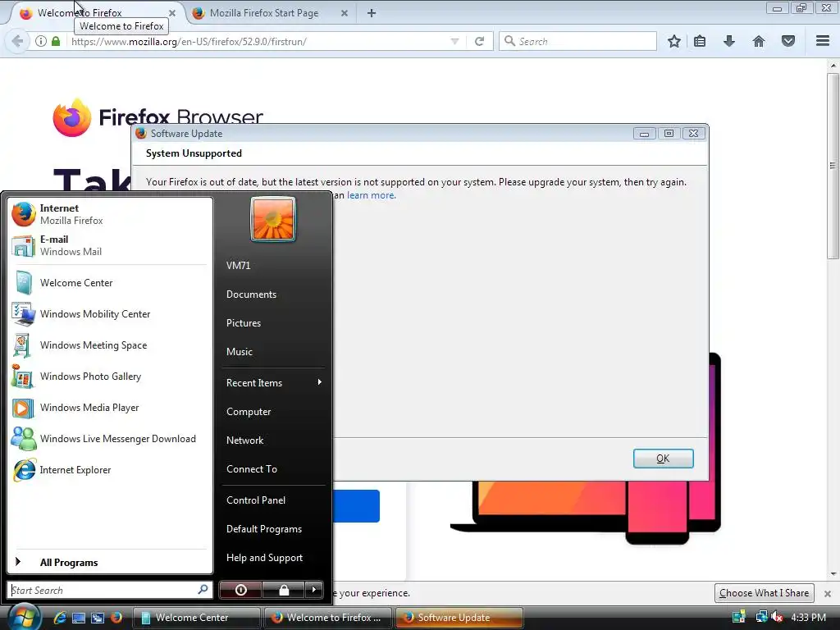Select Default Programs in the Start Menu
The height and width of the screenshot is (630, 840).
(x=273, y=529)
